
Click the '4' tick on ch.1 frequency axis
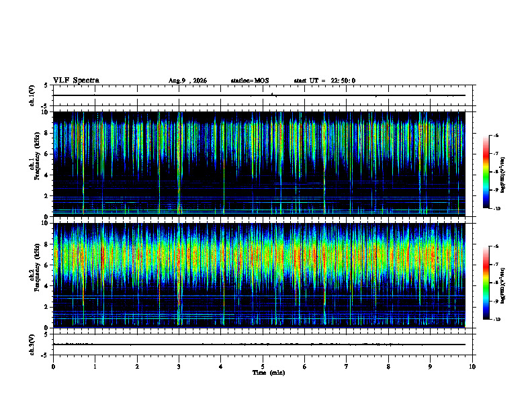[47, 175]
